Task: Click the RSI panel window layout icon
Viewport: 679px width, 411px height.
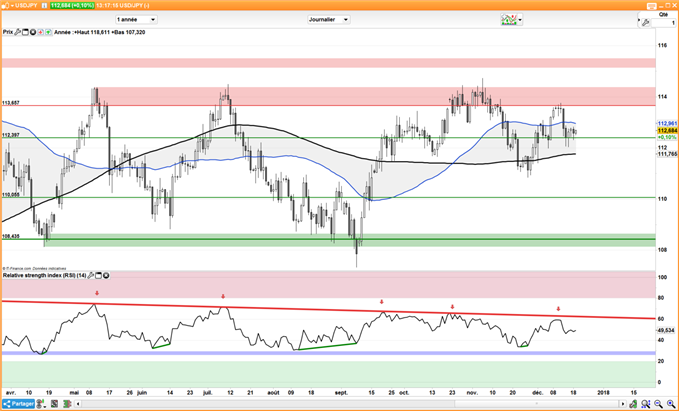Action: tap(98, 275)
